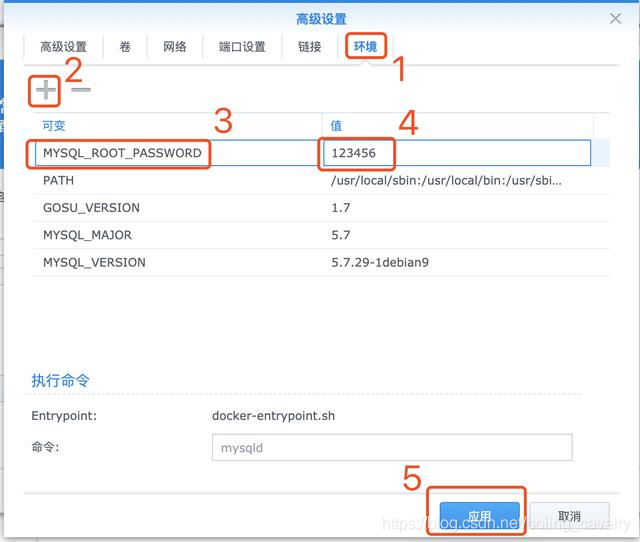Click the 命令 input field showing mysqld

coord(392,448)
